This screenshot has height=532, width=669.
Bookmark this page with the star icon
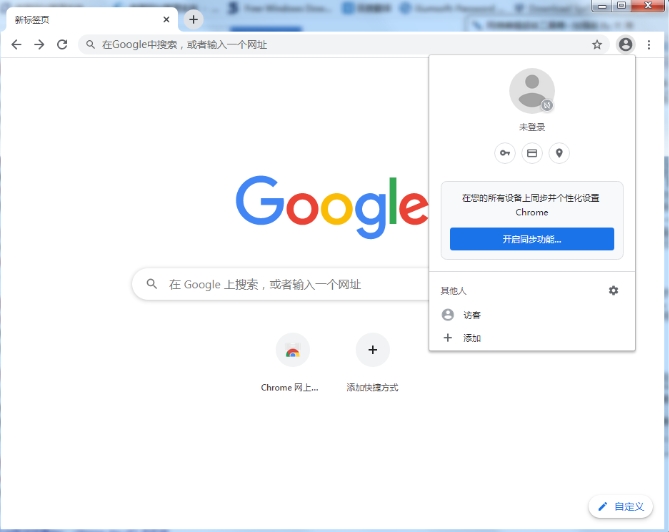point(597,44)
